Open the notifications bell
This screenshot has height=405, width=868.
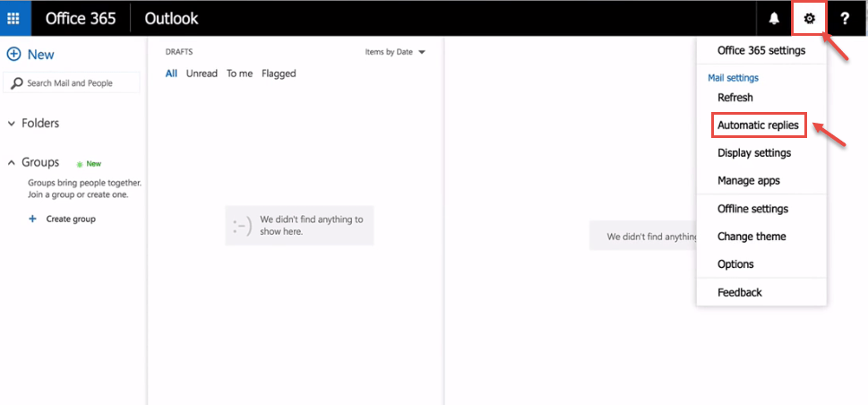point(774,18)
